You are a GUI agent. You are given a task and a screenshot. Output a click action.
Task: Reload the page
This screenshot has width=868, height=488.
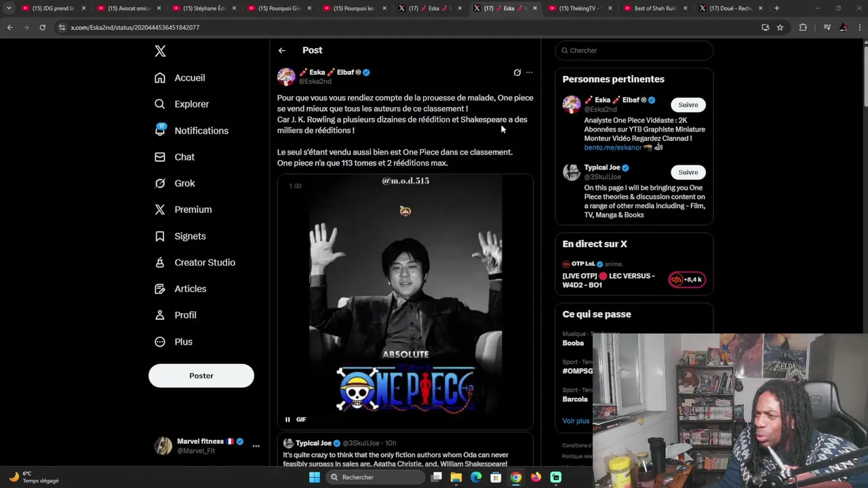click(42, 27)
